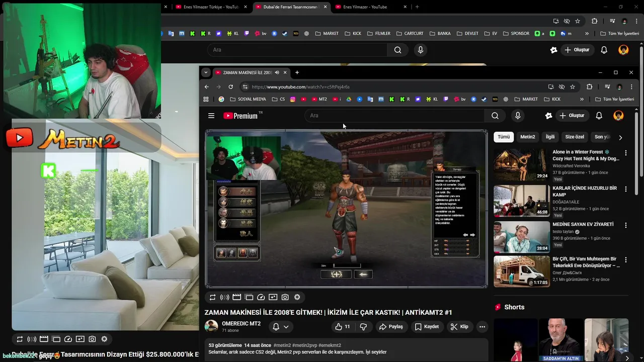The image size is (644, 362).
Task: Open the Chrome apps grid icon
Action: coord(206,99)
